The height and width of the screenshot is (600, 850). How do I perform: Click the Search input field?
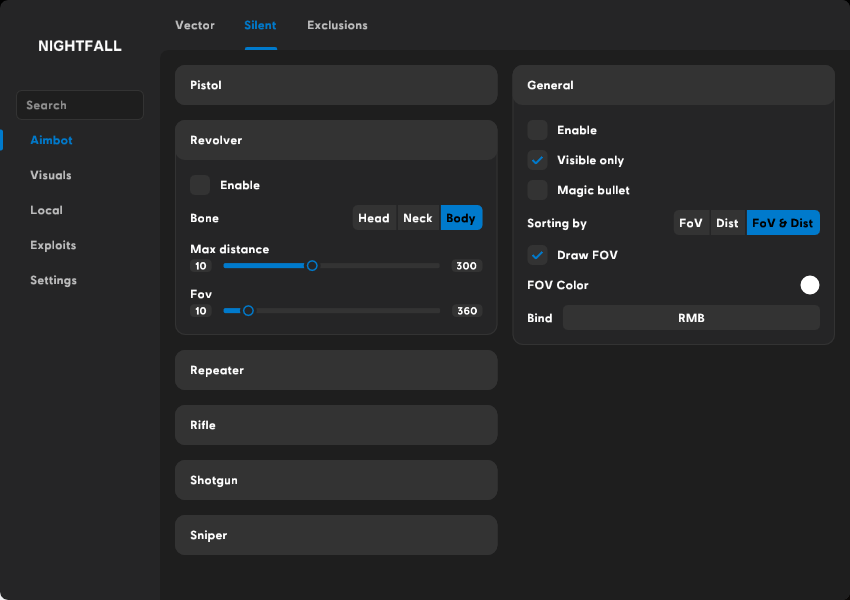[79, 105]
